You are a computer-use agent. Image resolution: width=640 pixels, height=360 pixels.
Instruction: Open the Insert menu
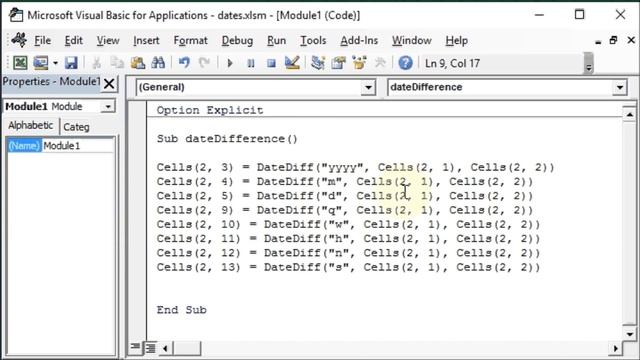coord(146,40)
